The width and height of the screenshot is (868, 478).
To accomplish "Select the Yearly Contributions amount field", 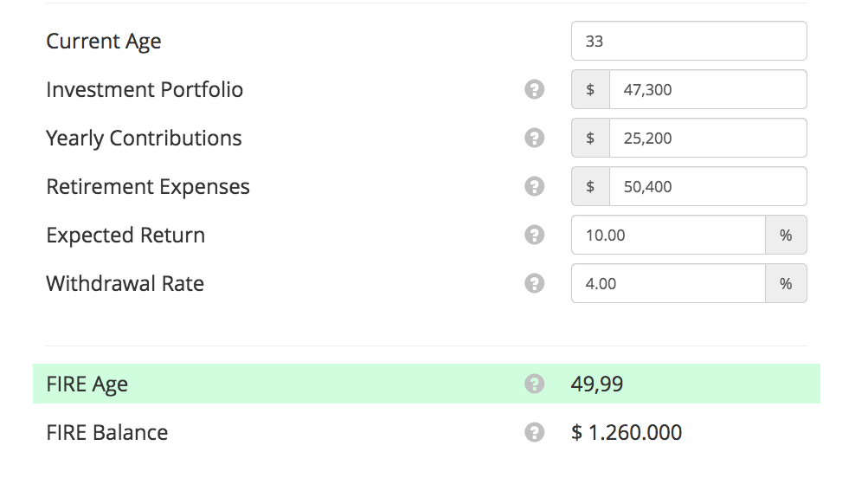I will (707, 138).
